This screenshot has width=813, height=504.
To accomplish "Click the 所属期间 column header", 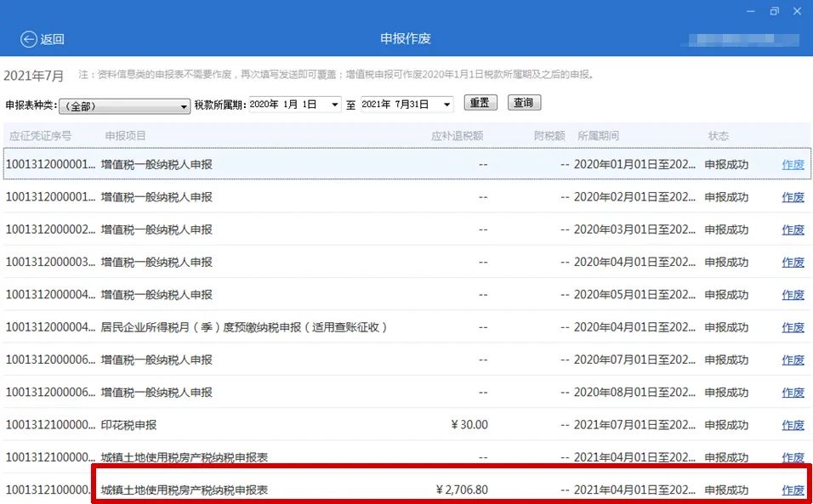I will pos(598,136).
